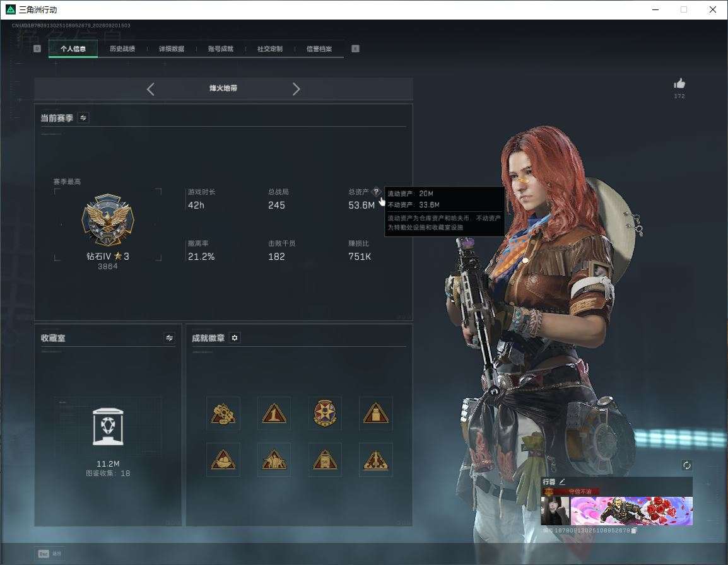Select the bottom-row third triangle badge
Screen dimensions: 728x565
(x=325, y=460)
